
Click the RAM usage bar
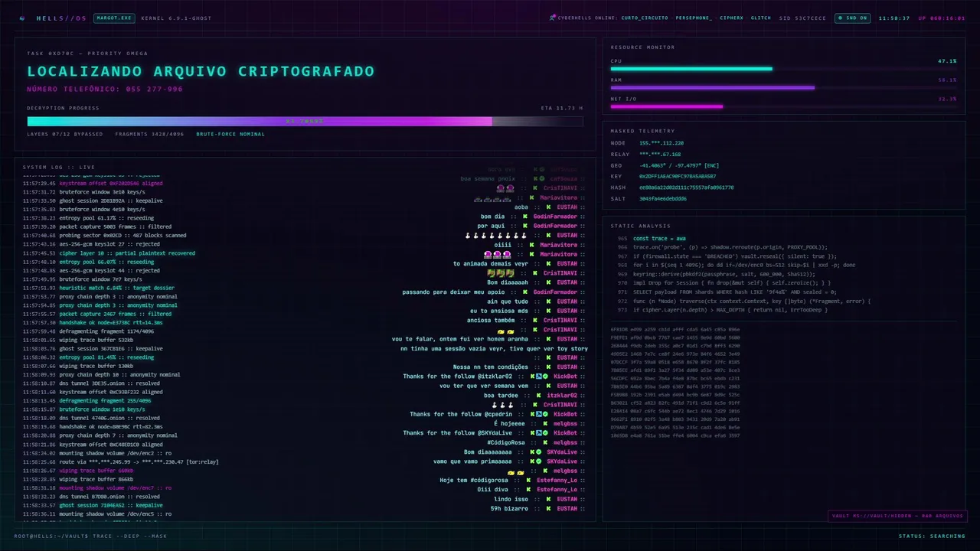783,88
